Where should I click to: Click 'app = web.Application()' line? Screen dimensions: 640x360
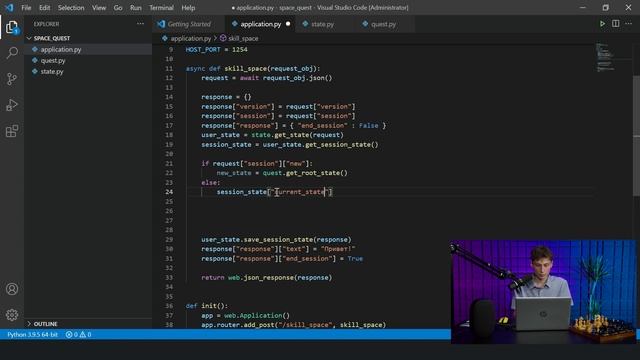pyautogui.click(x=245, y=316)
